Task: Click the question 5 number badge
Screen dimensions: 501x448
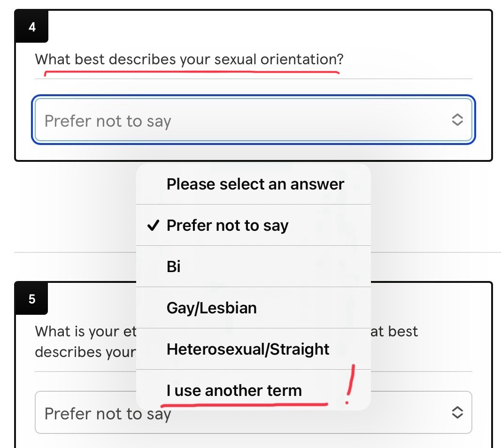Action: pos(32,299)
